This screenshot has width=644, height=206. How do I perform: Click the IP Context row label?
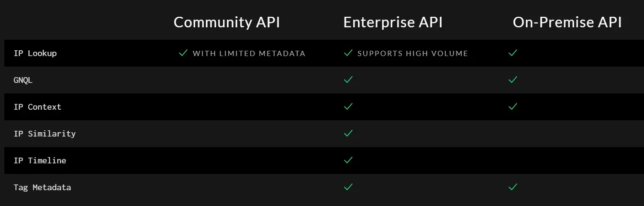pos(37,107)
